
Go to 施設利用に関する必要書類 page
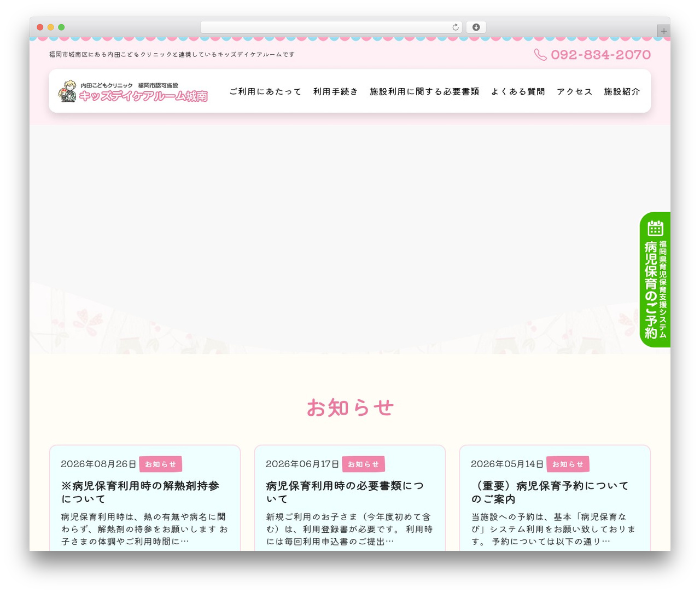[424, 91]
